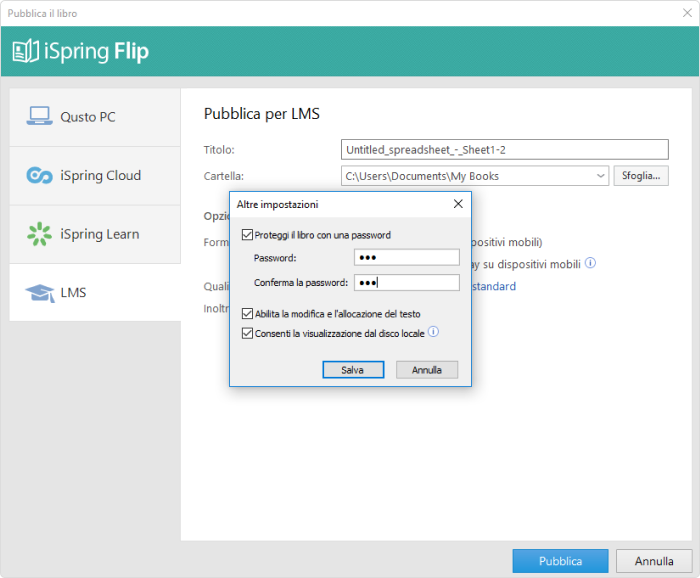Click the blue Pubblica button
This screenshot has width=700, height=578.
tap(560, 561)
